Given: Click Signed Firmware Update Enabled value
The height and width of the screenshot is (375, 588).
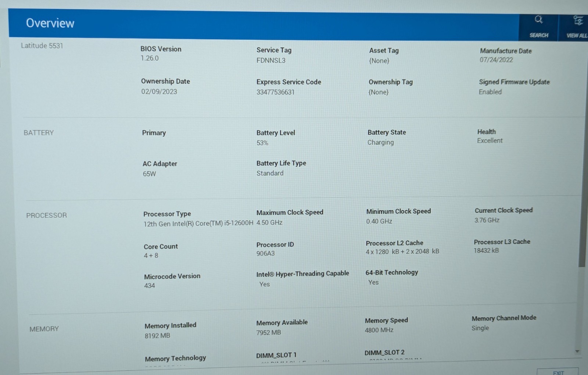Looking at the screenshot, I should point(490,92).
